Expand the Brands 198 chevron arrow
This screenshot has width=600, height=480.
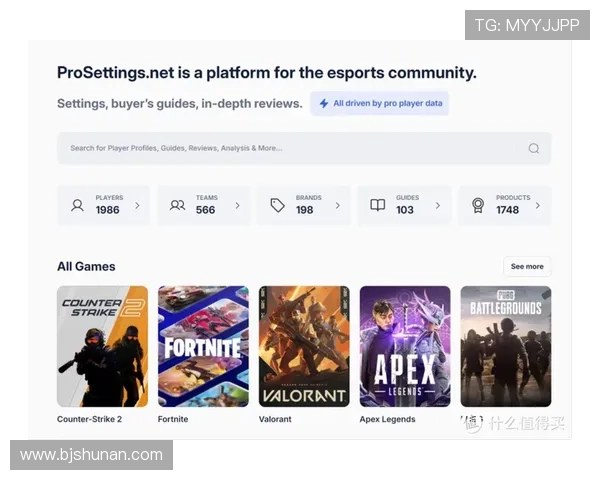[x=337, y=205]
